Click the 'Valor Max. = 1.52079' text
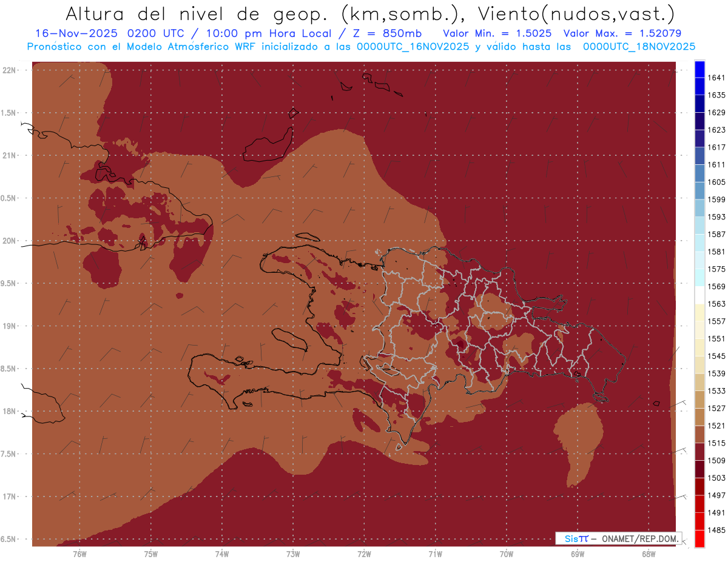 [x=623, y=34]
